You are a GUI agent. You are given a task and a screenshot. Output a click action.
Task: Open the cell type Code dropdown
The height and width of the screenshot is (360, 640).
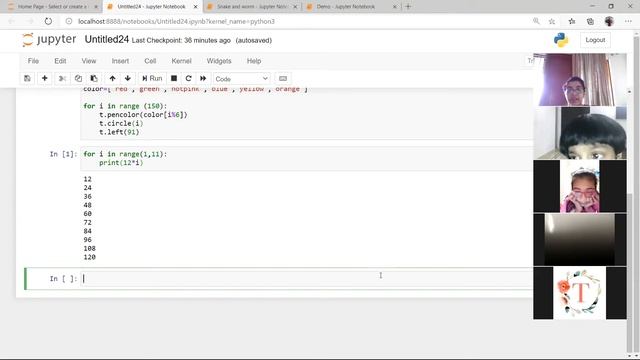pyautogui.click(x=241, y=78)
